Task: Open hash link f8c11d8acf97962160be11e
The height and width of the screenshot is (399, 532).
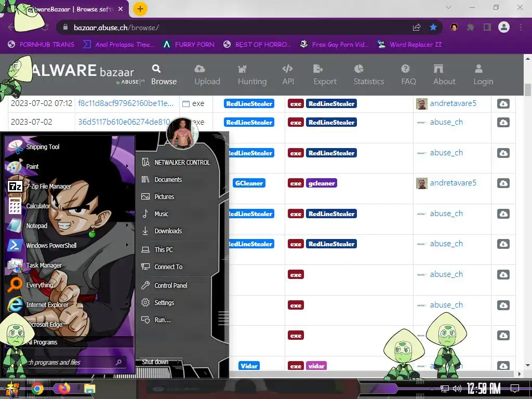Action: click(x=126, y=103)
